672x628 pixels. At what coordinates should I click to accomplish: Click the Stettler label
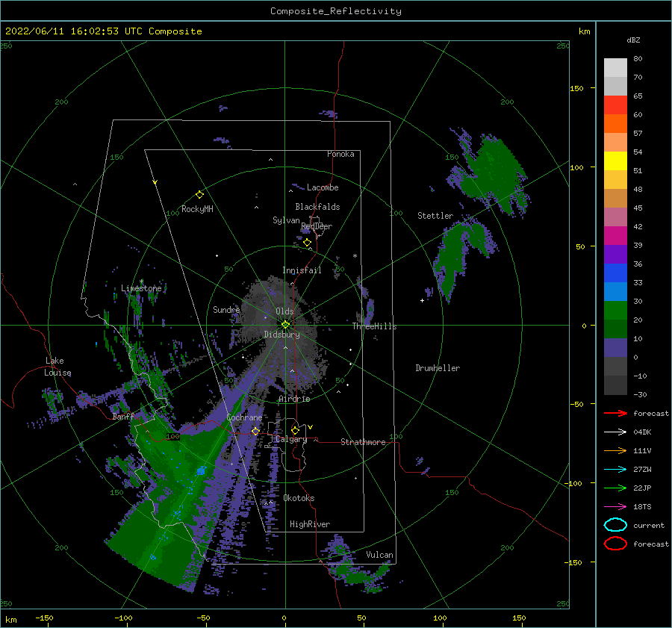(435, 216)
